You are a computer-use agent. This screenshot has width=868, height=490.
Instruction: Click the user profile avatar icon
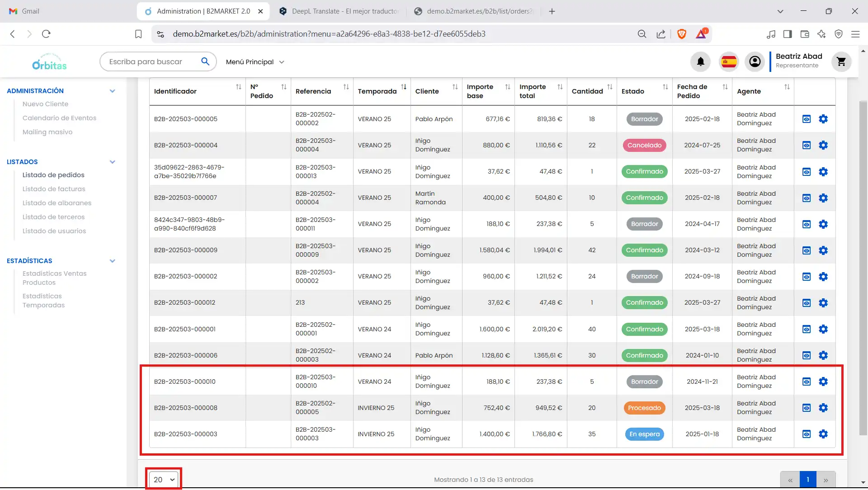(x=755, y=61)
